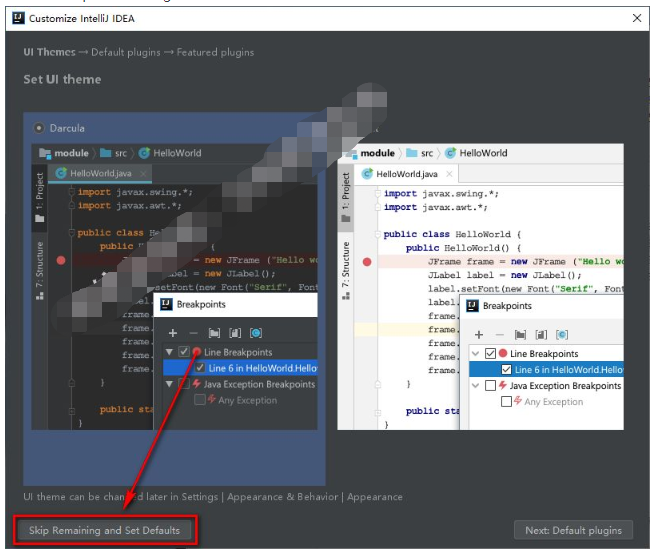Check Any Exception checkbox in Light preview

click(x=507, y=402)
